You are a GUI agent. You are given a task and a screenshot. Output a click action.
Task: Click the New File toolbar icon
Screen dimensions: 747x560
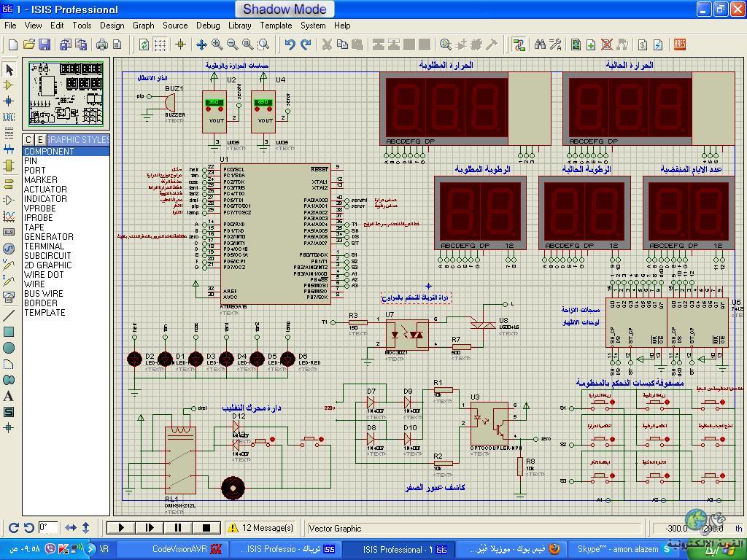click(x=13, y=44)
